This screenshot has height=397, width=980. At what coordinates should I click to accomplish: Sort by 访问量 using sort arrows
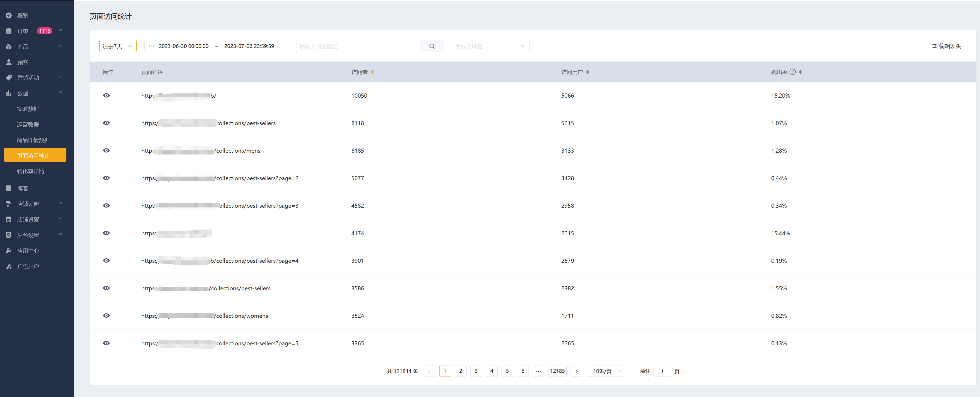pos(372,72)
